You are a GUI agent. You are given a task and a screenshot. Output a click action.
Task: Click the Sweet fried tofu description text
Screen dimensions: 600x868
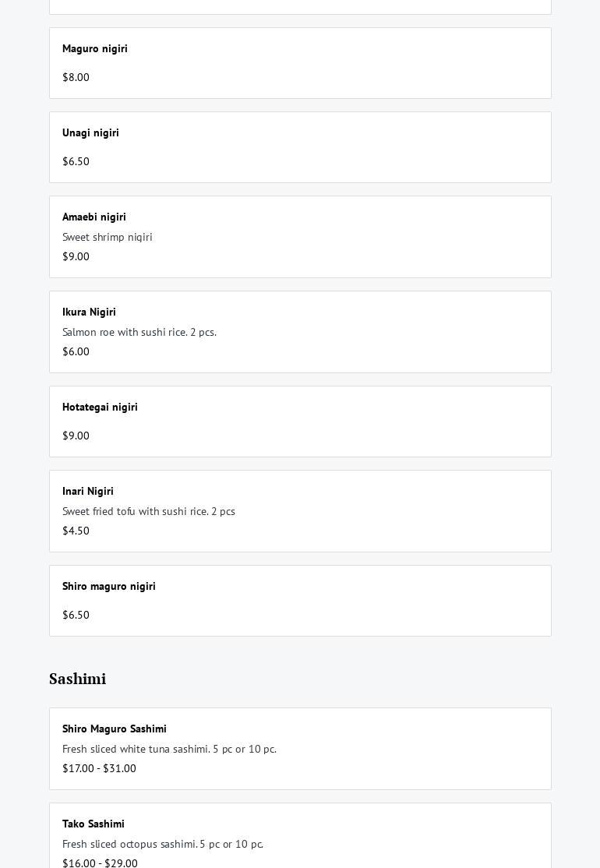pyautogui.click(x=149, y=511)
